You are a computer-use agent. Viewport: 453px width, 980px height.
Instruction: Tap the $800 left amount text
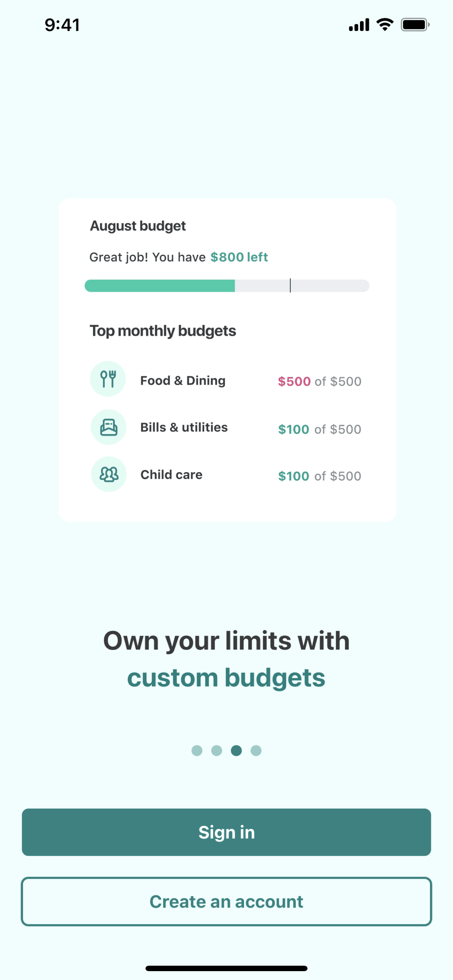click(x=239, y=257)
